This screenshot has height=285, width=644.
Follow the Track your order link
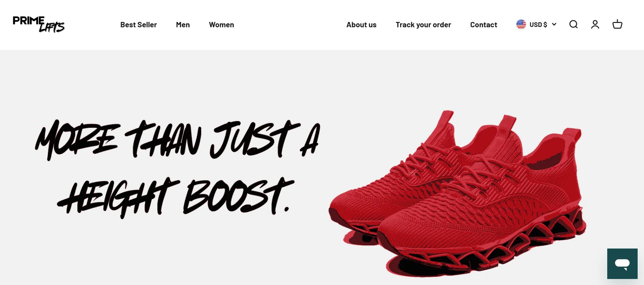tap(423, 25)
